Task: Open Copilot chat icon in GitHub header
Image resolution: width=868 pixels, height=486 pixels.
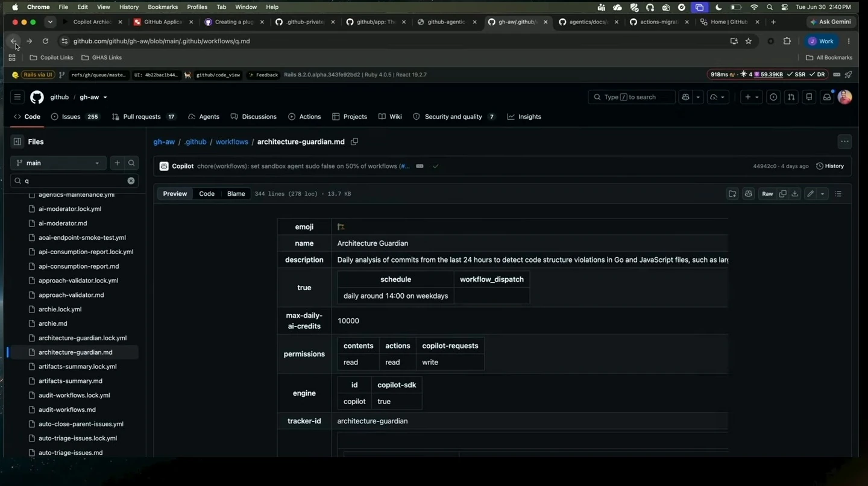Action: pyautogui.click(x=685, y=97)
